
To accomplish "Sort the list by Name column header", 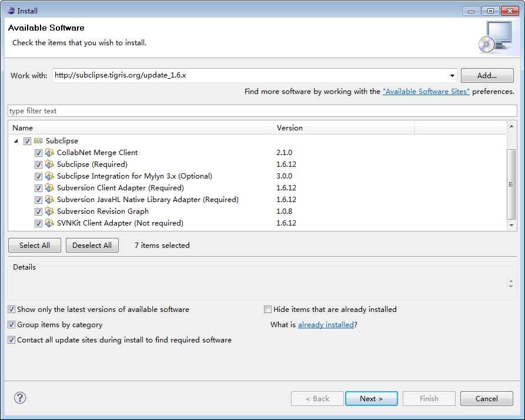I will point(141,127).
